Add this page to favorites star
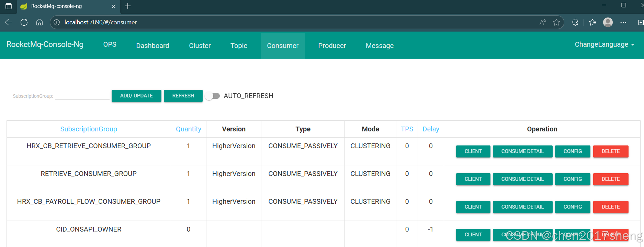 556,22
